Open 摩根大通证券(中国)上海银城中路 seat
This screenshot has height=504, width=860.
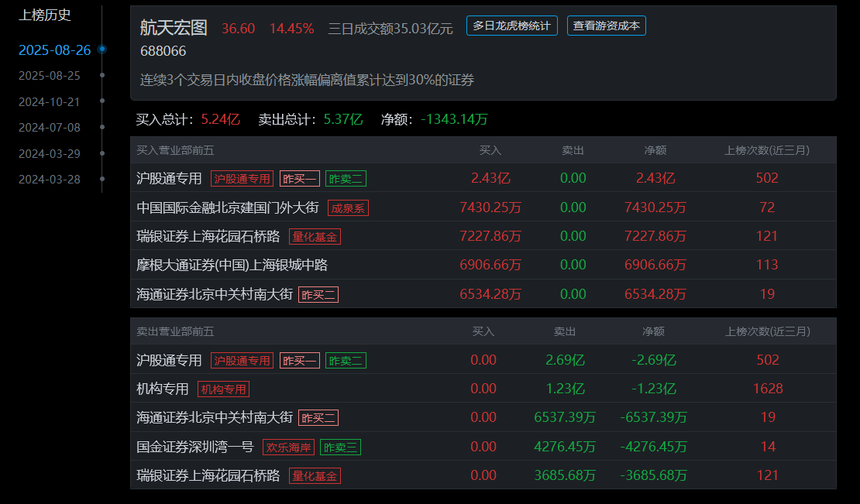click(x=232, y=265)
